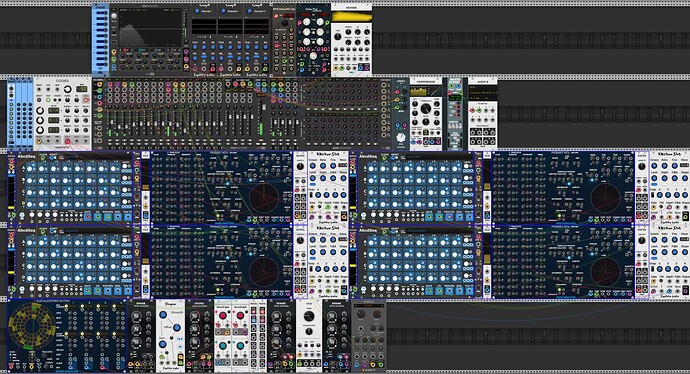The width and height of the screenshot is (690, 374).
Task: Adjust the left teal knob on the Bernoulli gate module
Action: [x=223, y=346]
